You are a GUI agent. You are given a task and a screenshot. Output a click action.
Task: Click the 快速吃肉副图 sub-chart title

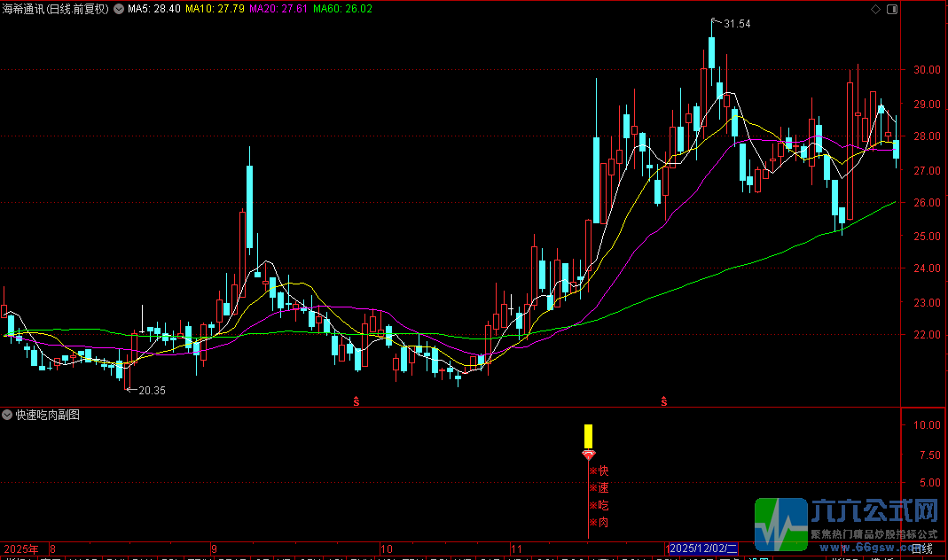pyautogui.click(x=48, y=415)
